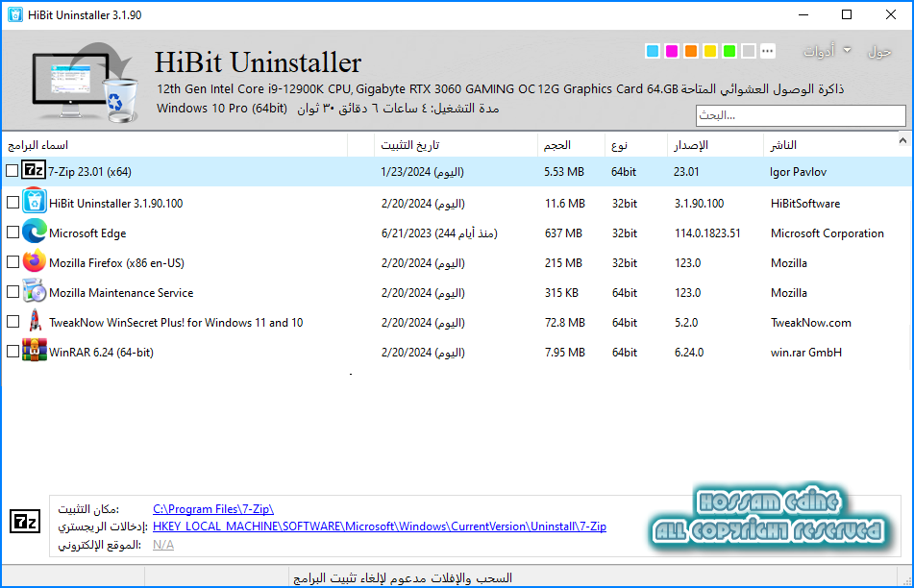Click the Mozilla Maintenance Service icon
Screen dimensions: 914x588
(x=35, y=291)
